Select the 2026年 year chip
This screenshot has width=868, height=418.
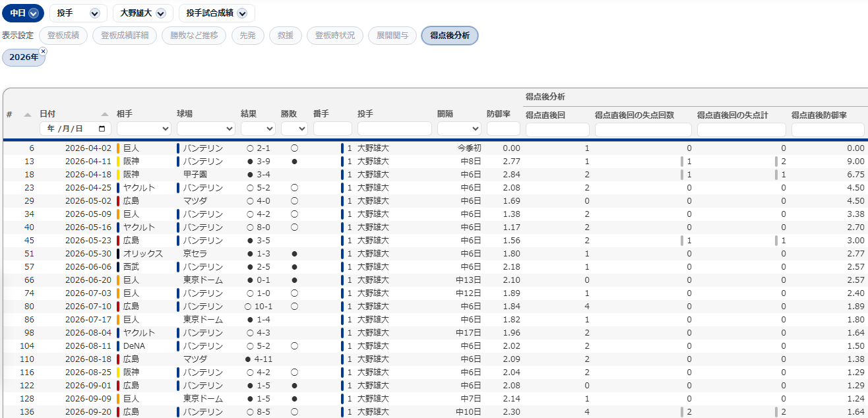(23, 57)
